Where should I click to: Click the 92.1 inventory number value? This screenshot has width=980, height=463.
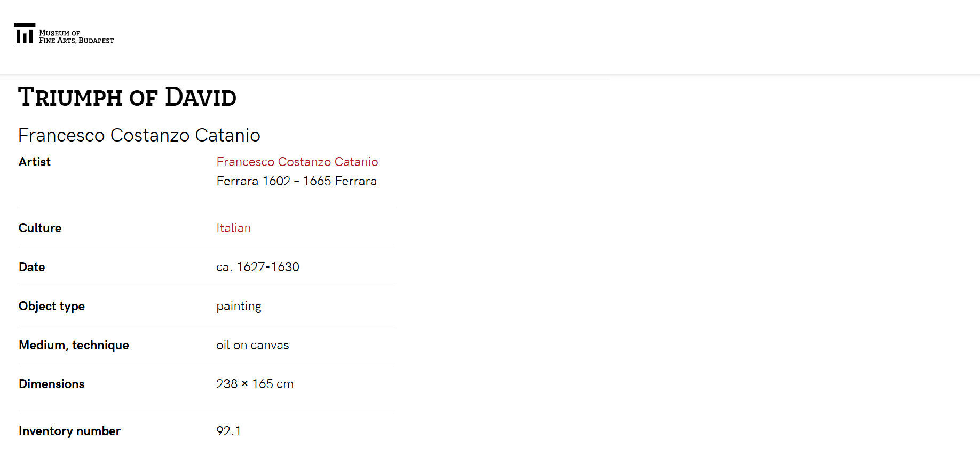pos(228,431)
